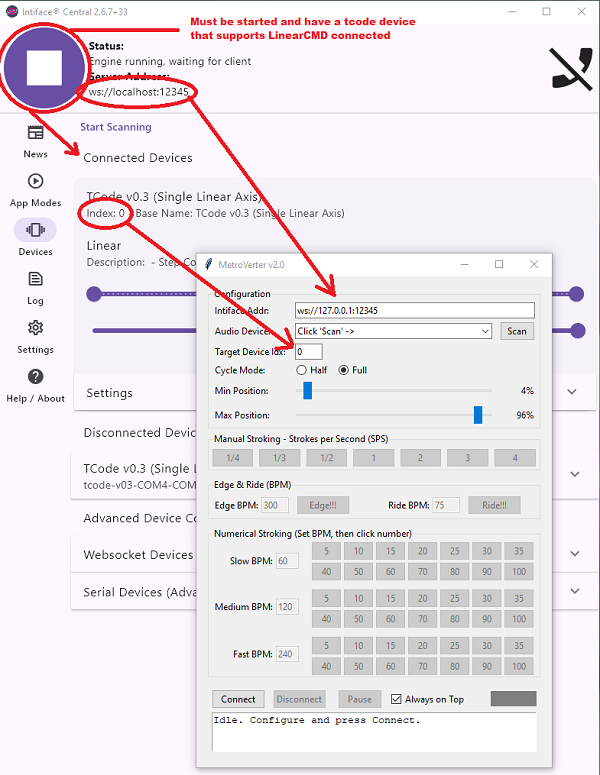Click the Target Device Idx field

(x=309, y=352)
